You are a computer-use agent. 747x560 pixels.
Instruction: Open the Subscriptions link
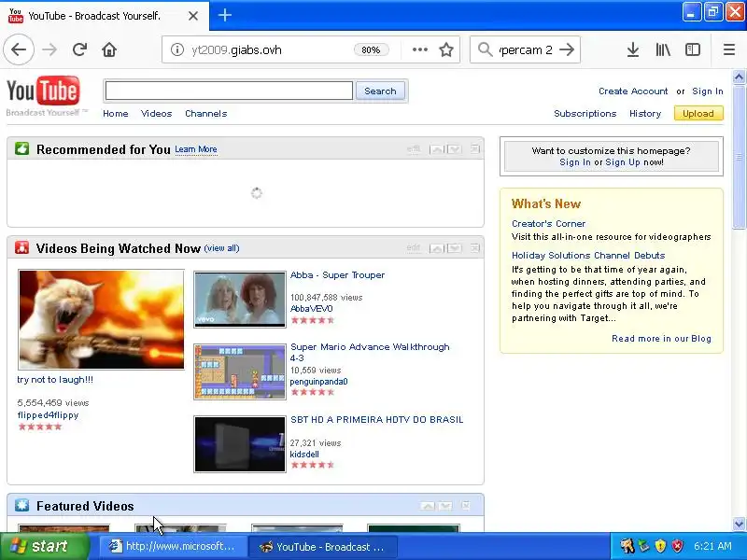(x=585, y=113)
